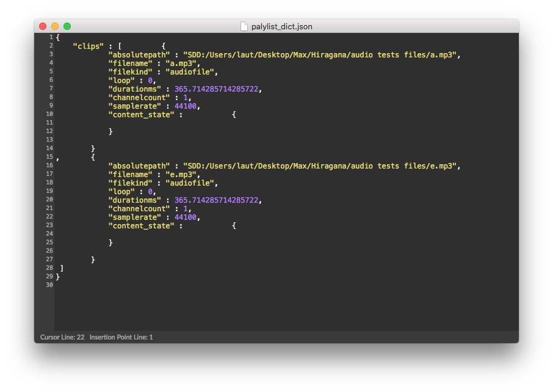Place cursor on the "clips" key
Screen dimensions: 553x392
coord(88,46)
